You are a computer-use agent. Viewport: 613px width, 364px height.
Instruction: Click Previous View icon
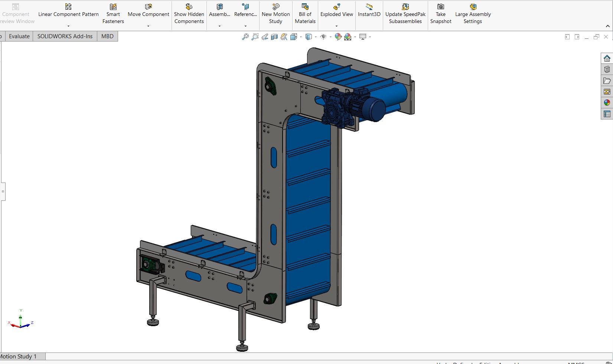pyautogui.click(x=265, y=37)
